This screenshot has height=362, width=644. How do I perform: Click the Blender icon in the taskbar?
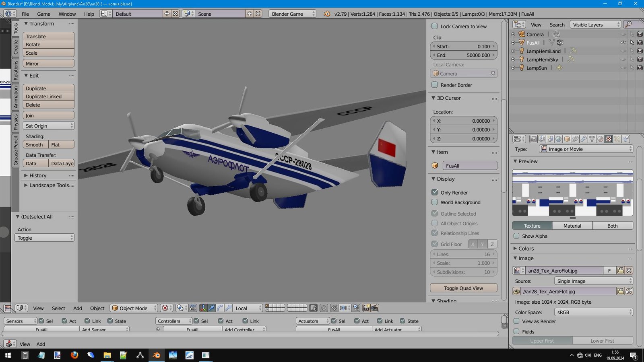[157, 355]
